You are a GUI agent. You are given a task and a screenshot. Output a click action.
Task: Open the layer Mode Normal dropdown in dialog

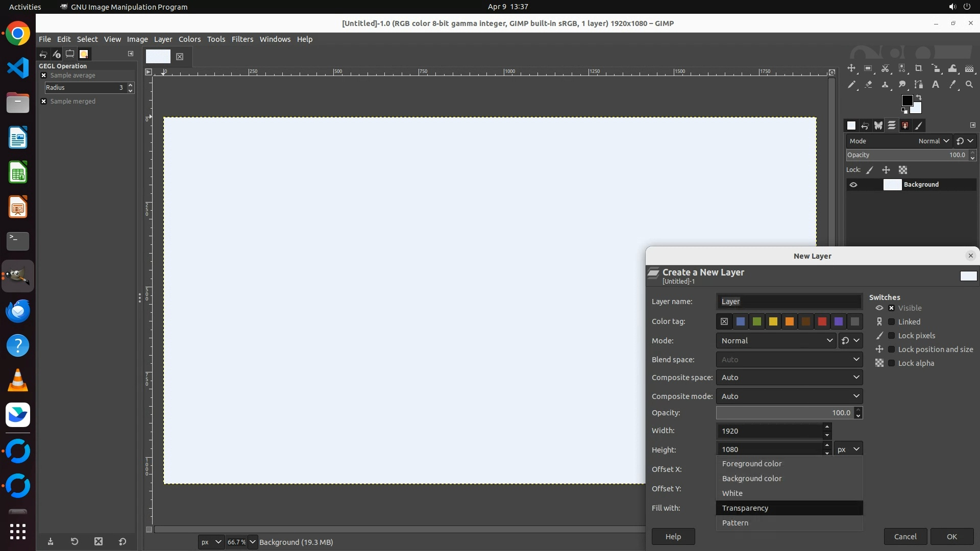[775, 341]
